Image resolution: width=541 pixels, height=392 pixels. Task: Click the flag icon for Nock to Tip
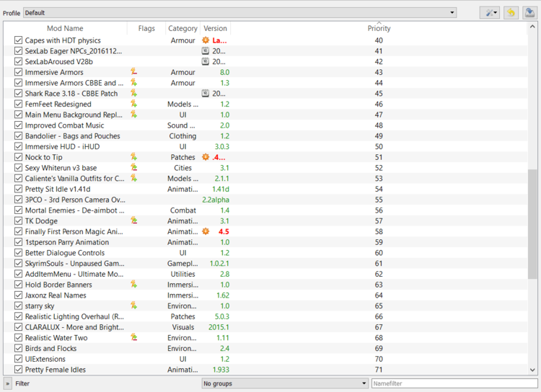(x=134, y=157)
